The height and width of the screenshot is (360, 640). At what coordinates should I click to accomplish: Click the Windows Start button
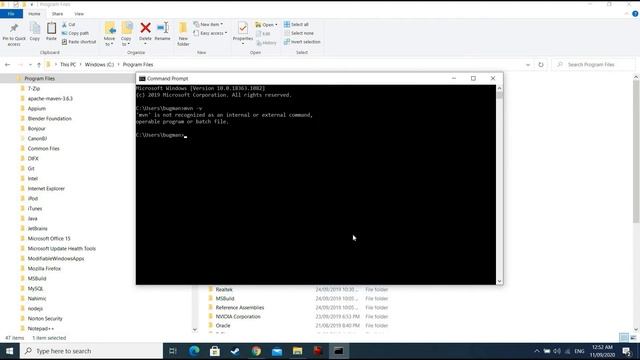(x=9, y=351)
